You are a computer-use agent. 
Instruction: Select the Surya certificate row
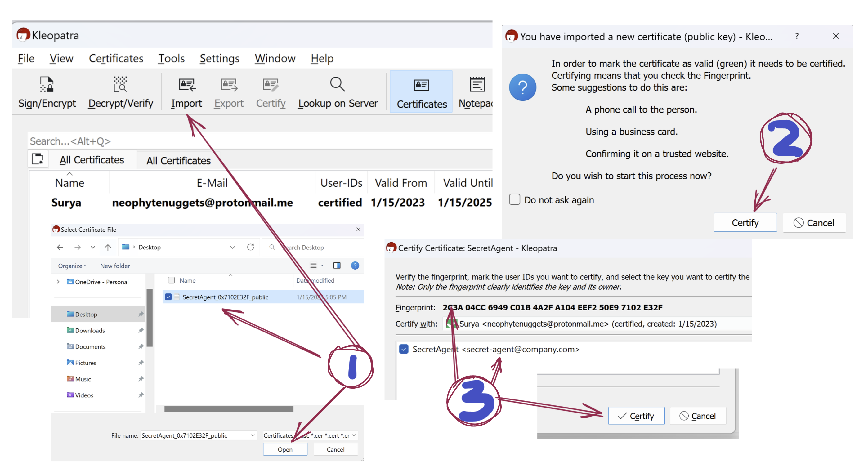261,203
